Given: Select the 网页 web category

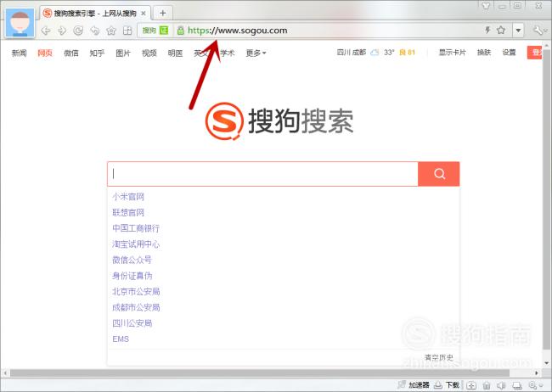Looking at the screenshot, I should coord(45,53).
